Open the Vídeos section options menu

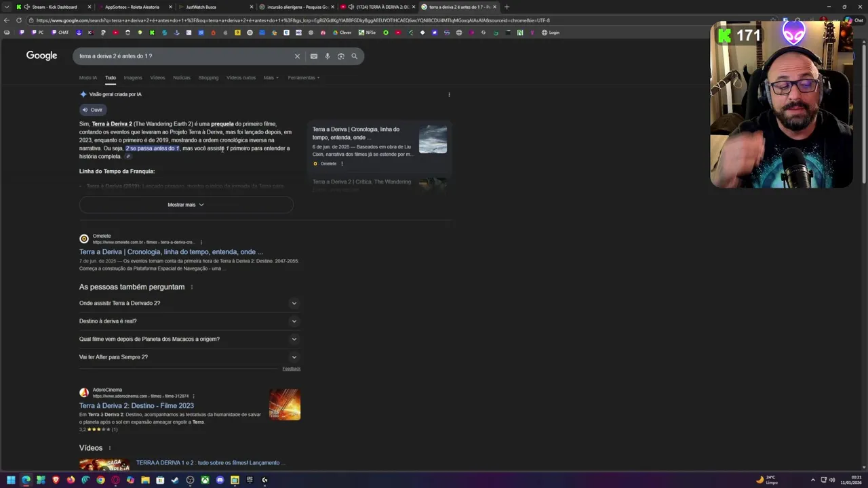point(109,448)
